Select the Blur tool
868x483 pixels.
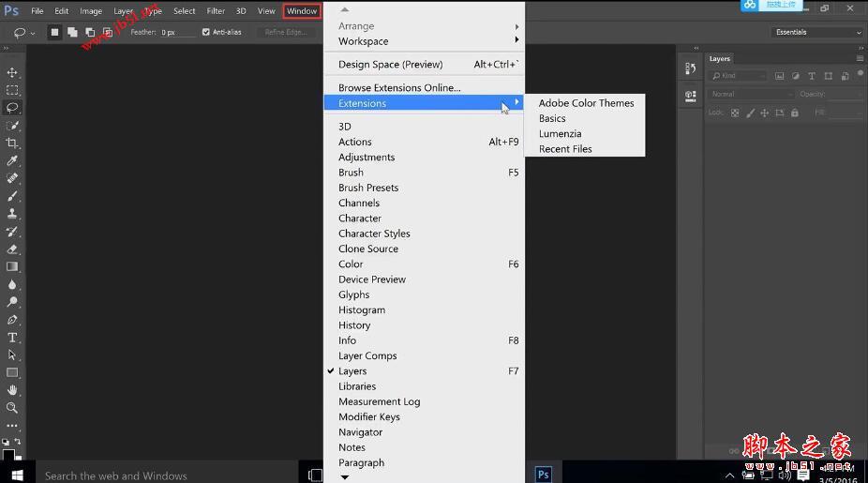[11, 284]
